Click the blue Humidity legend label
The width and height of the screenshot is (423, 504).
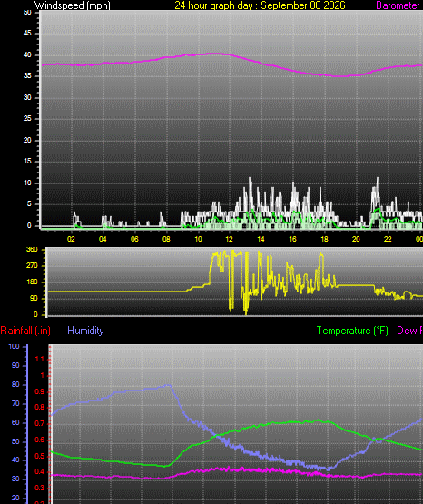[85, 331]
